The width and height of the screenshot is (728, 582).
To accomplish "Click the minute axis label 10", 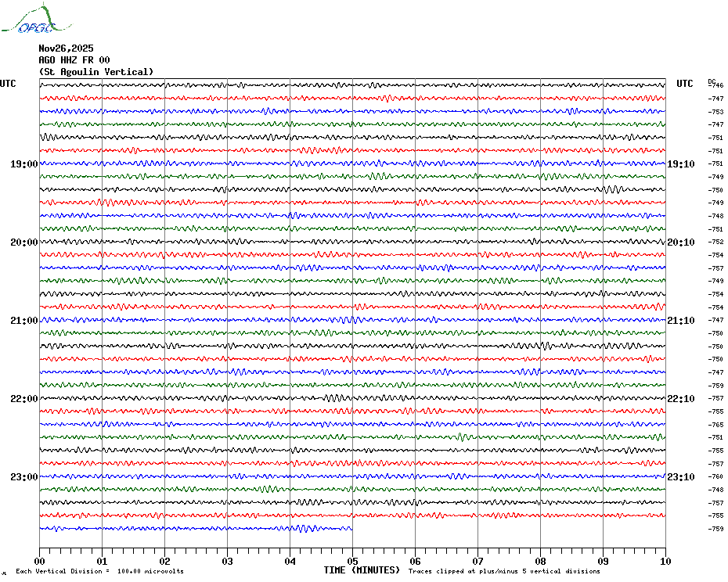I will (x=666, y=561).
